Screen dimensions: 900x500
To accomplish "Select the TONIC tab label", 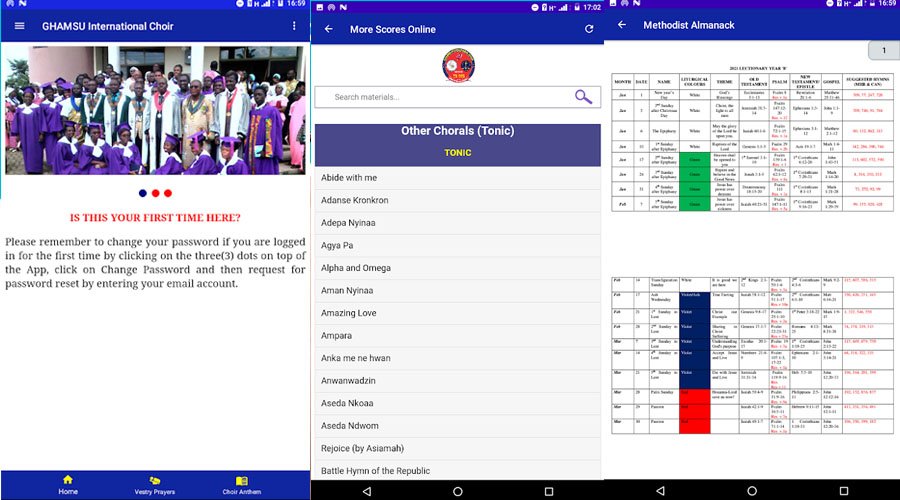I will [x=457, y=153].
